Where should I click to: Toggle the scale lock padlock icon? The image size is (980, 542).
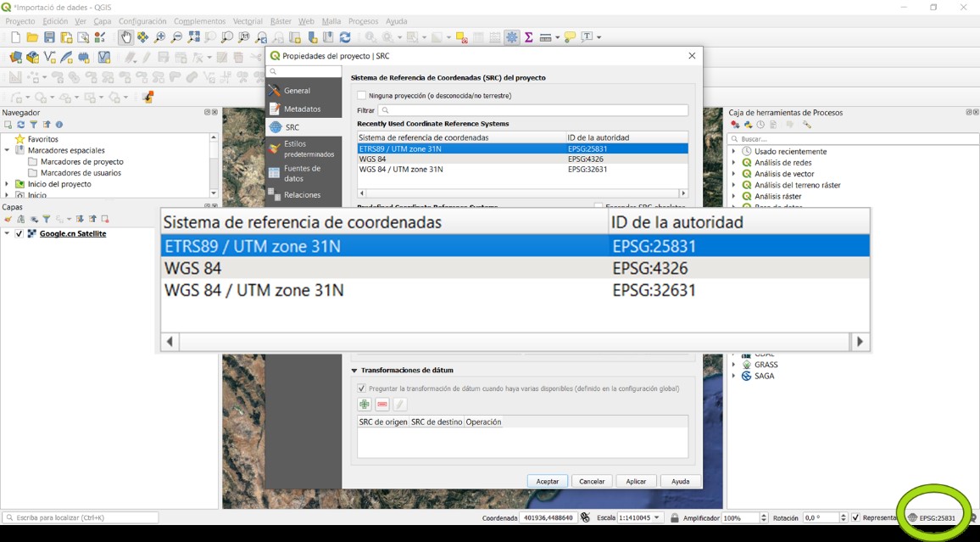(x=674, y=517)
